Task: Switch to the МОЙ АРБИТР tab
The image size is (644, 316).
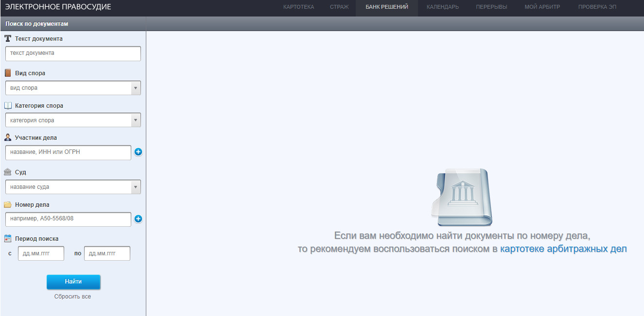Action: pos(542,7)
